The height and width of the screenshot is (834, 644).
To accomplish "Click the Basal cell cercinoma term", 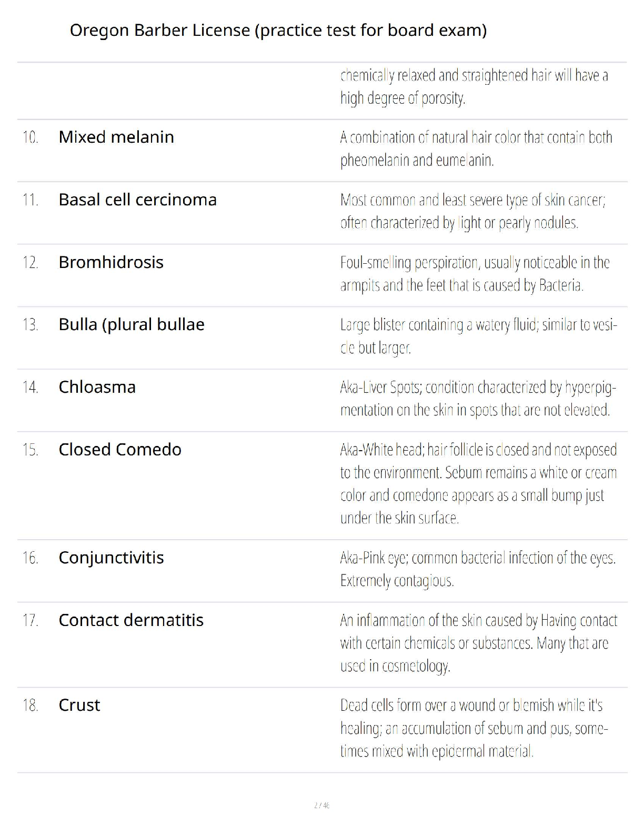I will pyautogui.click(x=137, y=200).
